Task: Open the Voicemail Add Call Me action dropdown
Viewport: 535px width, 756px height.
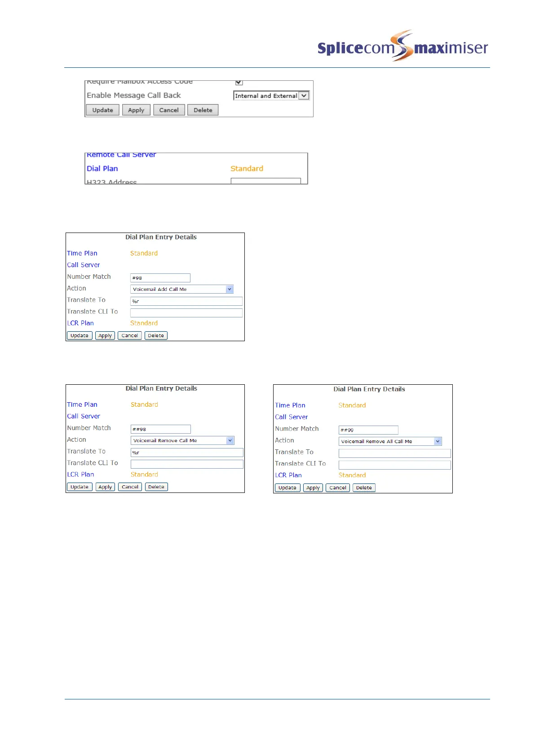Action: pos(182,289)
